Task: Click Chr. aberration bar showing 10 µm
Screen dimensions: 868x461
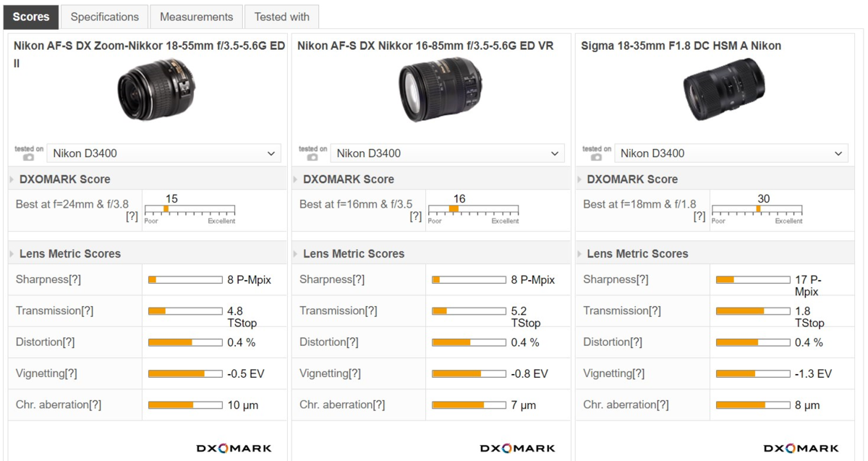Action: point(185,405)
